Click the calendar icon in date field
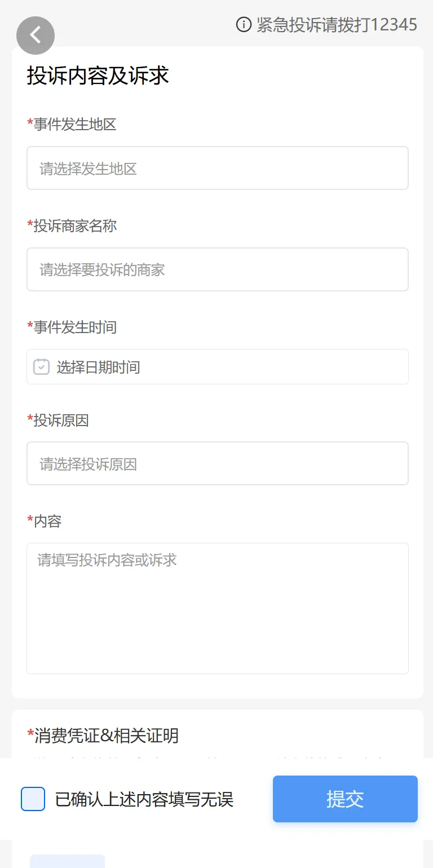Image resolution: width=433 pixels, height=868 pixels. click(x=41, y=367)
